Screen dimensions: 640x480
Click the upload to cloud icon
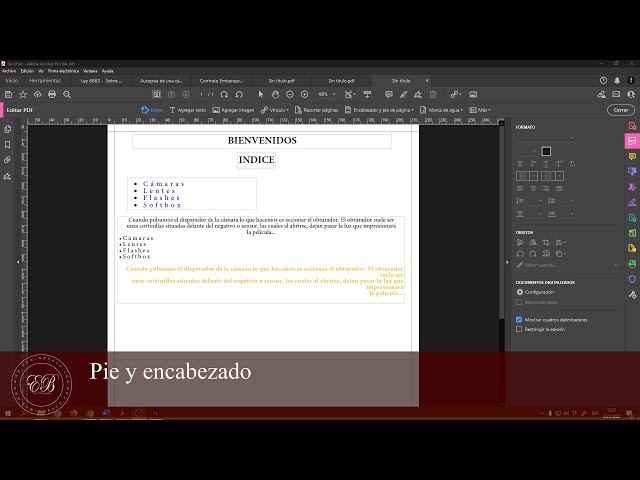point(38,95)
